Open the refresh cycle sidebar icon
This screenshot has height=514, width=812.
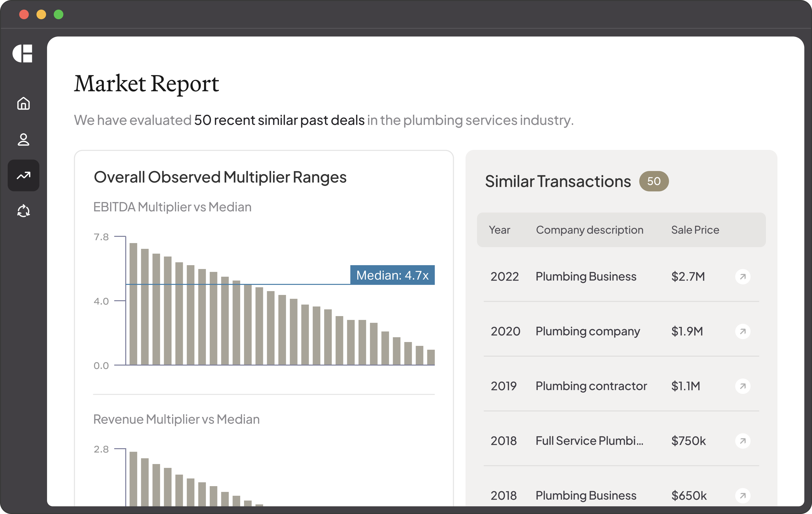23,211
